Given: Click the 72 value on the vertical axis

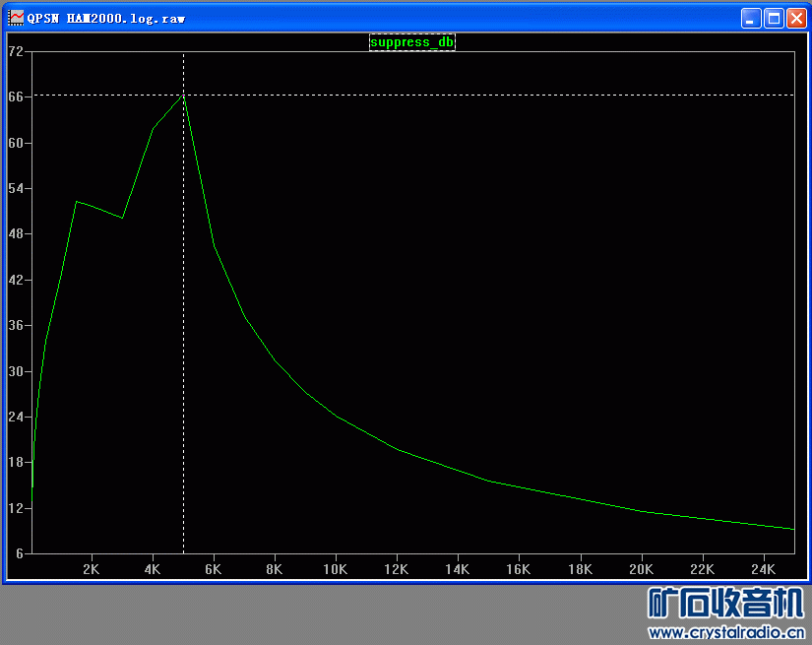Looking at the screenshot, I should pos(16,51).
